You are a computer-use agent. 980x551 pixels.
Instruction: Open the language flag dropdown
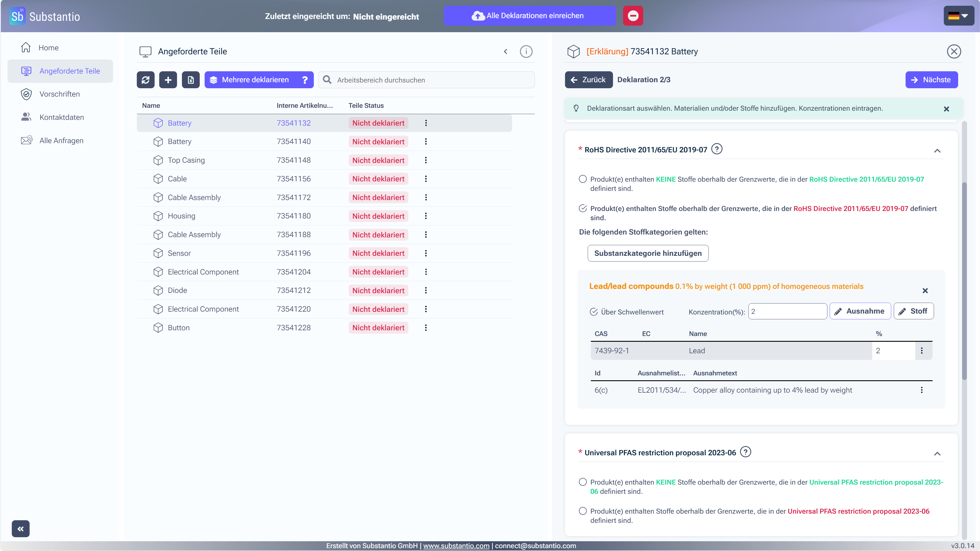tap(958, 16)
